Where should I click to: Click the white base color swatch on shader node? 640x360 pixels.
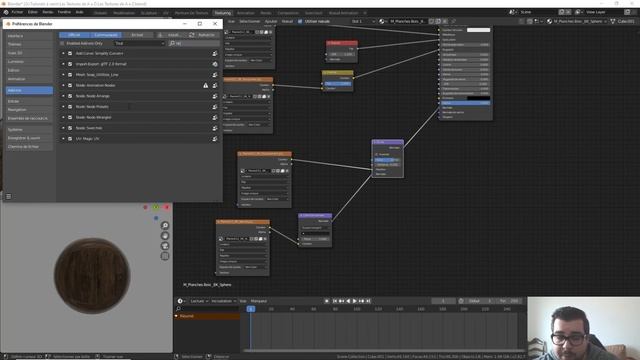(478, 30)
